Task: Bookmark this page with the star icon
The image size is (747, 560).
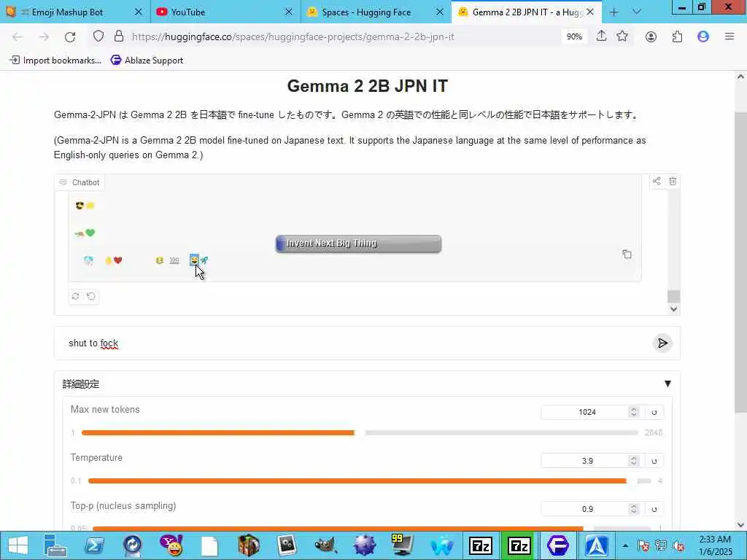Action: tap(622, 36)
